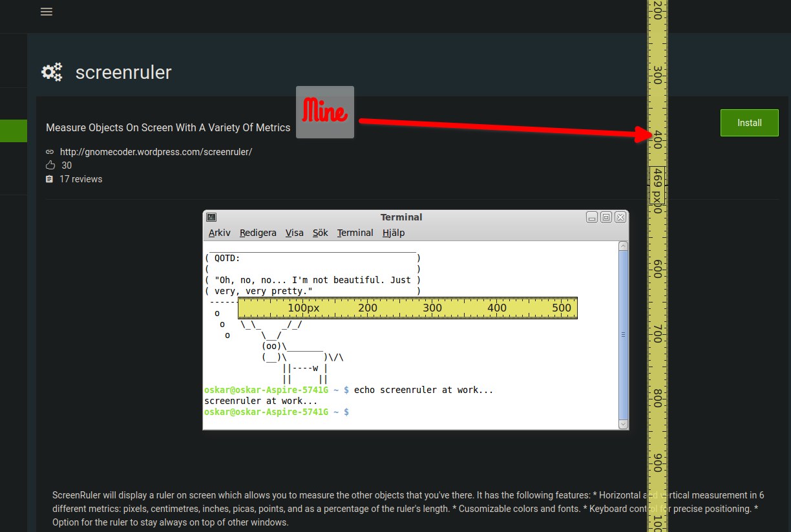The image size is (791, 532).
Task: Open the hamburger menu icon
Action: coord(46,12)
